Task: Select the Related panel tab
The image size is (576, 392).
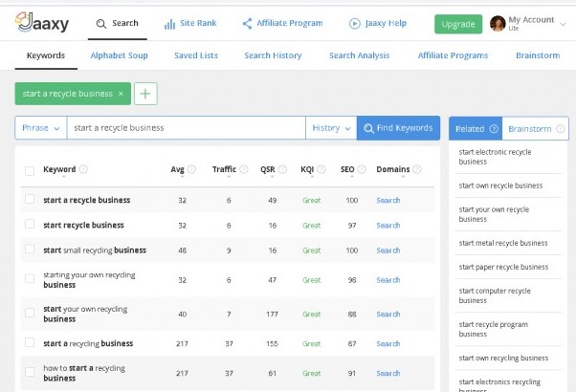Action: coord(476,128)
